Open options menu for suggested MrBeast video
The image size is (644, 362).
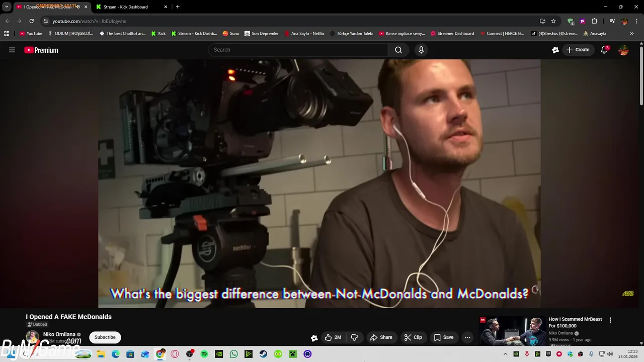tap(610, 320)
